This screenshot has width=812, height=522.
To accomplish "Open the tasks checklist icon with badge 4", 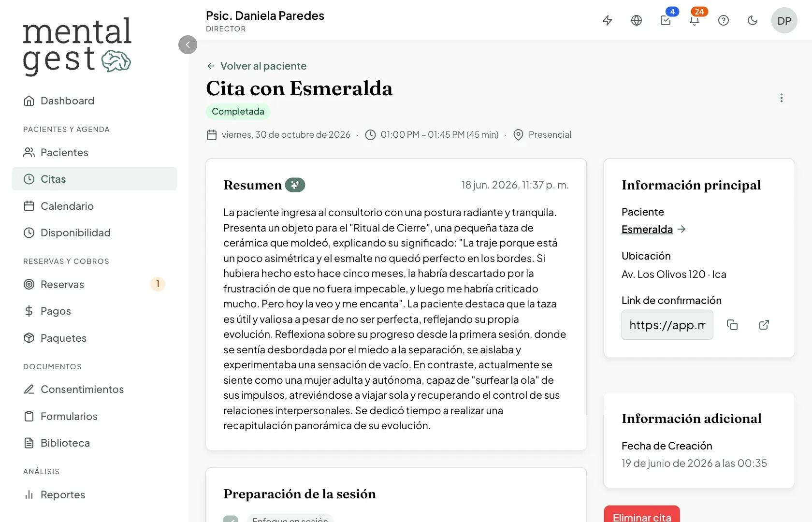I will pos(666,20).
